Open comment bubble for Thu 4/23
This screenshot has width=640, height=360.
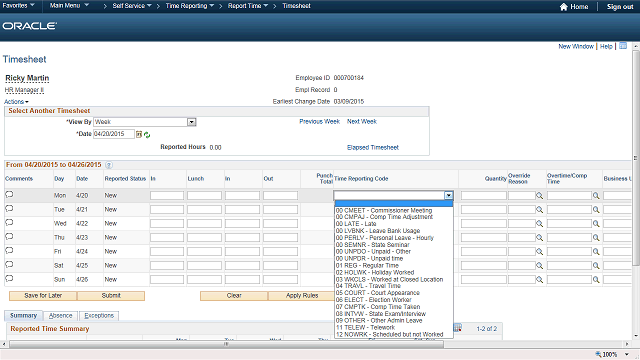point(9,237)
